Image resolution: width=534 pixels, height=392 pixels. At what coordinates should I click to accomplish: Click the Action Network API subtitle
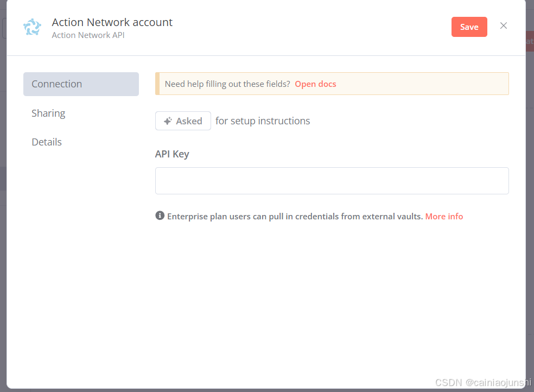(88, 35)
